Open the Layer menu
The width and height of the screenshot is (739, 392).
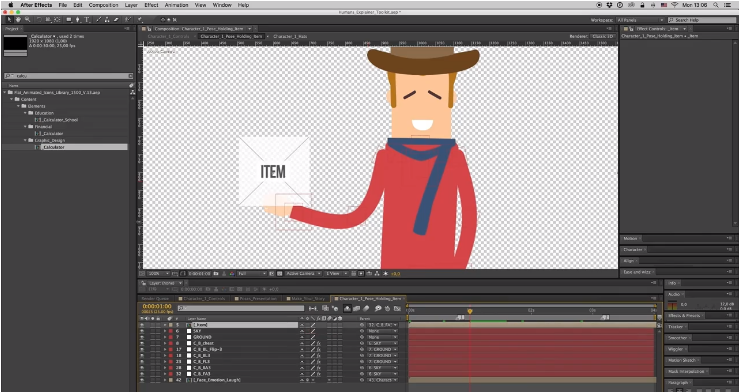pyautogui.click(x=131, y=5)
